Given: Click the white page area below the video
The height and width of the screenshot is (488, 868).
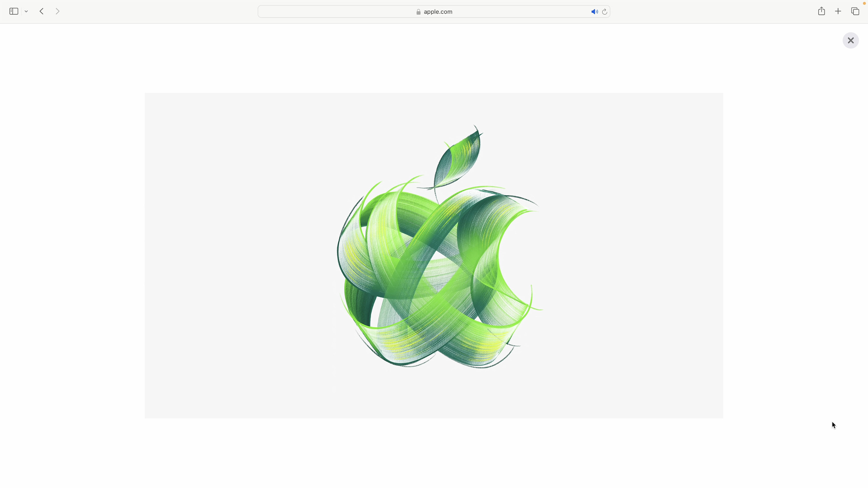Looking at the screenshot, I should pyautogui.click(x=434, y=451).
